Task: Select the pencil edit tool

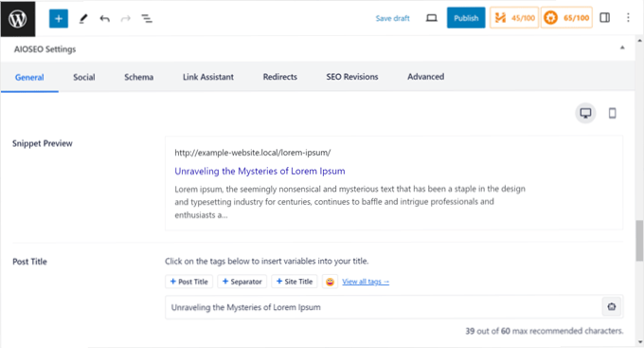Action: [x=83, y=19]
